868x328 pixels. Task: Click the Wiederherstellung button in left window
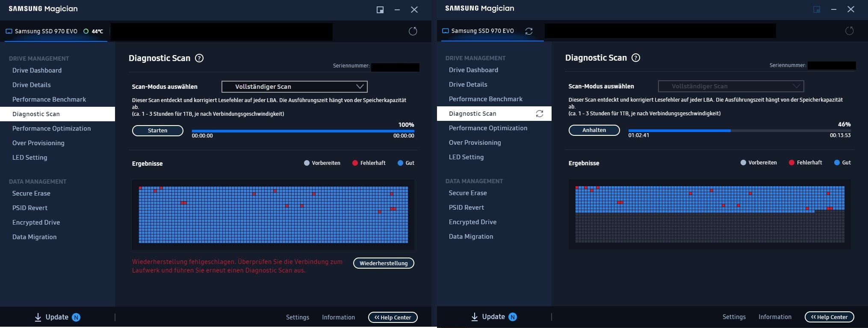384,263
